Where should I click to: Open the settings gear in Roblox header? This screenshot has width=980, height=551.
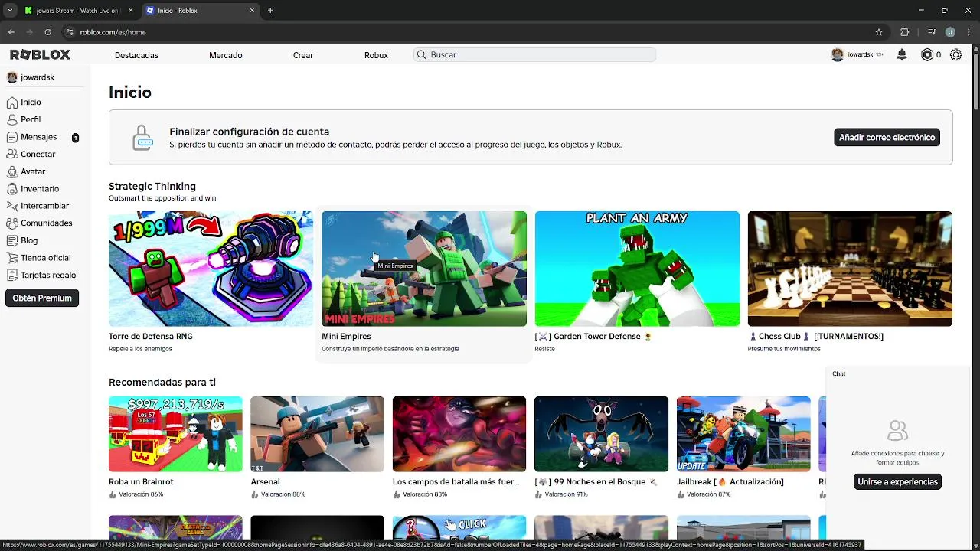pyautogui.click(x=955, y=54)
